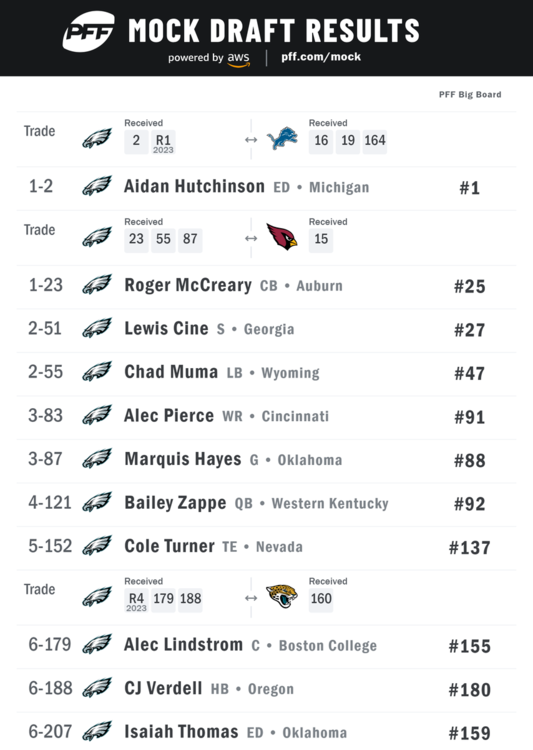Click the Jacksonville Jaguars team logo

tap(282, 596)
